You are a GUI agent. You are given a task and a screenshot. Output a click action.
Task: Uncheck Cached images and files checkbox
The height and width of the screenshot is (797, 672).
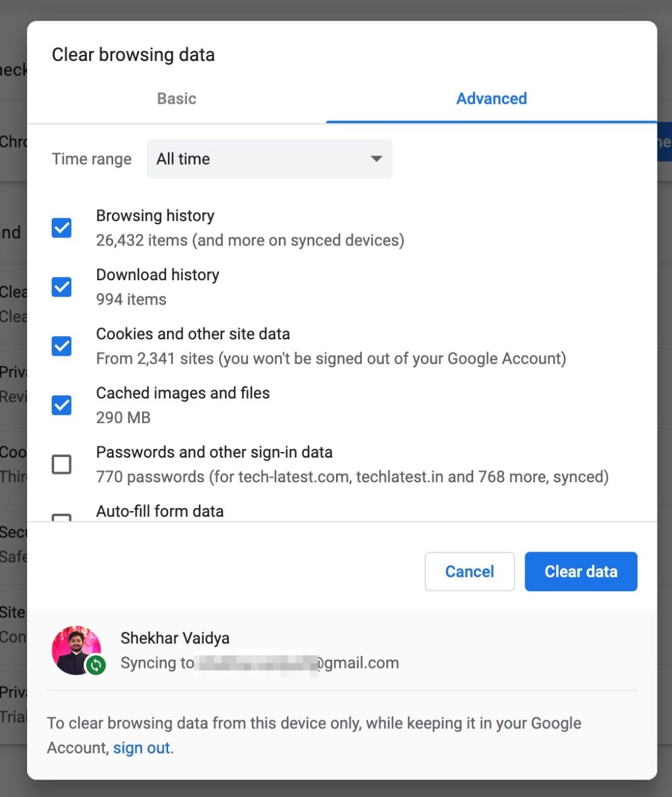pyautogui.click(x=62, y=405)
